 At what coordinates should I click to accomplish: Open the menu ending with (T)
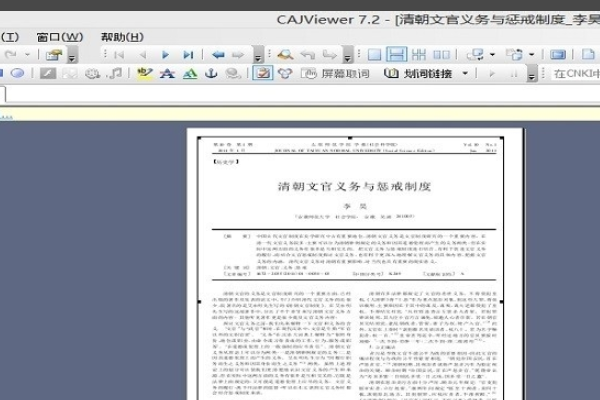click(x=10, y=37)
